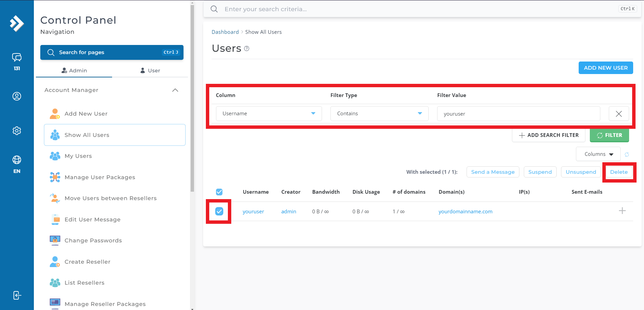Go to Dashboard breadcrumb link
The height and width of the screenshot is (310, 644).
coord(225,32)
